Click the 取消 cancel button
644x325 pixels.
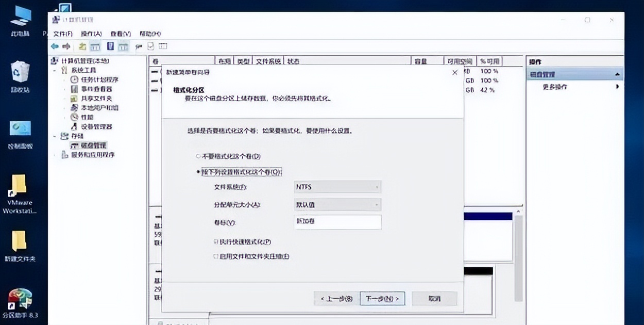coord(435,298)
